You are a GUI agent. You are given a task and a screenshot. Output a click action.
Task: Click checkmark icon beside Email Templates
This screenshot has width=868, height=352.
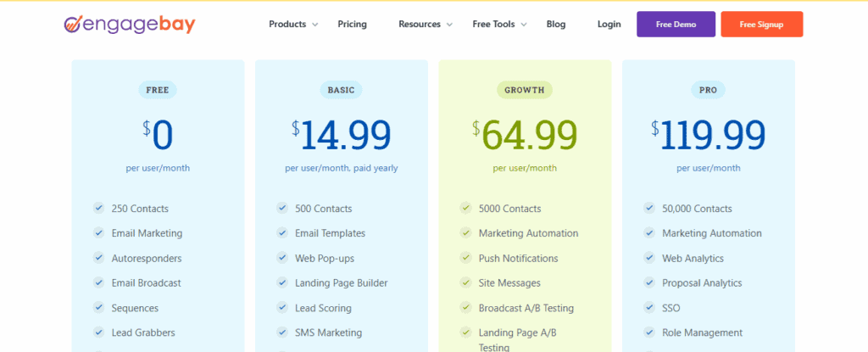click(282, 232)
